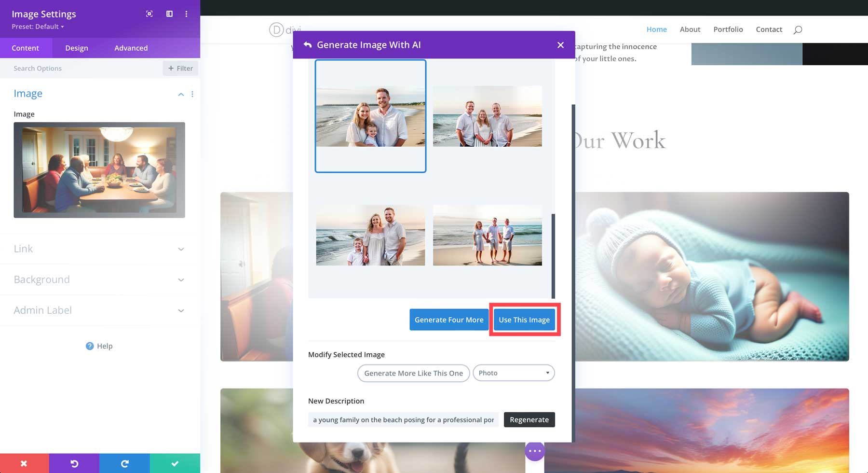Go back using the arrow in the AI modal header
This screenshot has width=868, height=473.
(308, 44)
